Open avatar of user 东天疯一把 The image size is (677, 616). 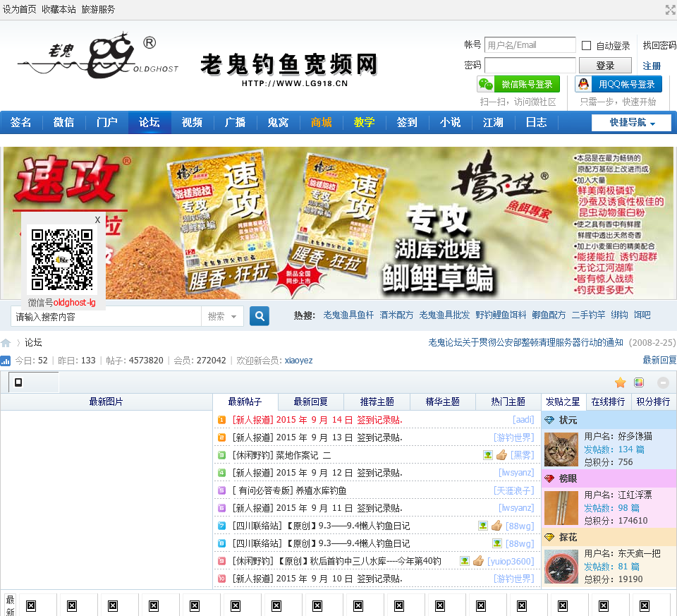[561, 567]
